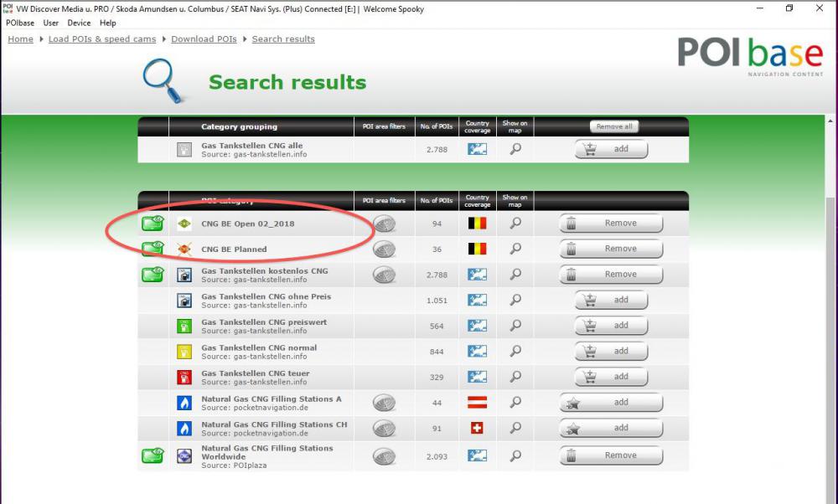The height and width of the screenshot is (504, 838).
Task: Click green cart icon beside kostenlos CNG
Action: coord(153,274)
